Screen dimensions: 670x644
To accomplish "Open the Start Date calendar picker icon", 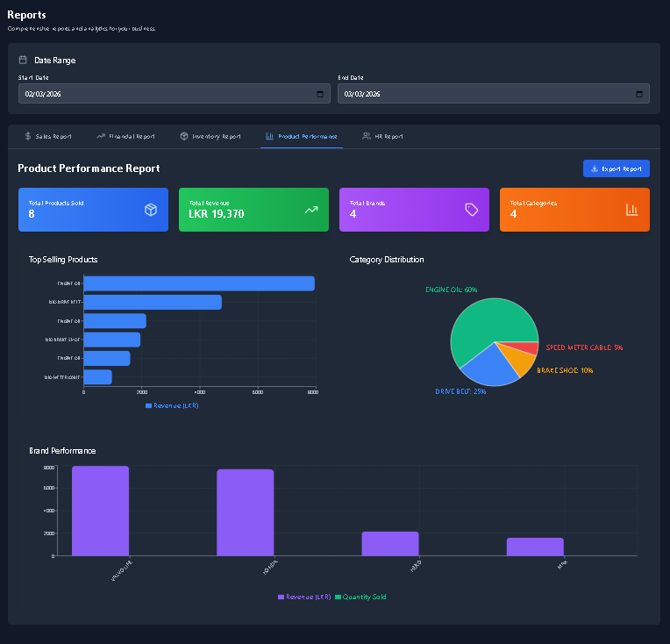I will (x=319, y=94).
